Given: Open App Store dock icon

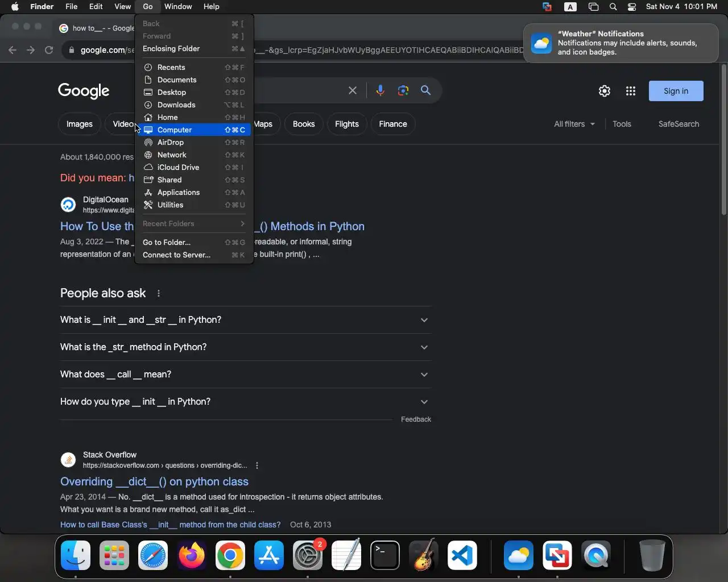Looking at the screenshot, I should point(269,555).
